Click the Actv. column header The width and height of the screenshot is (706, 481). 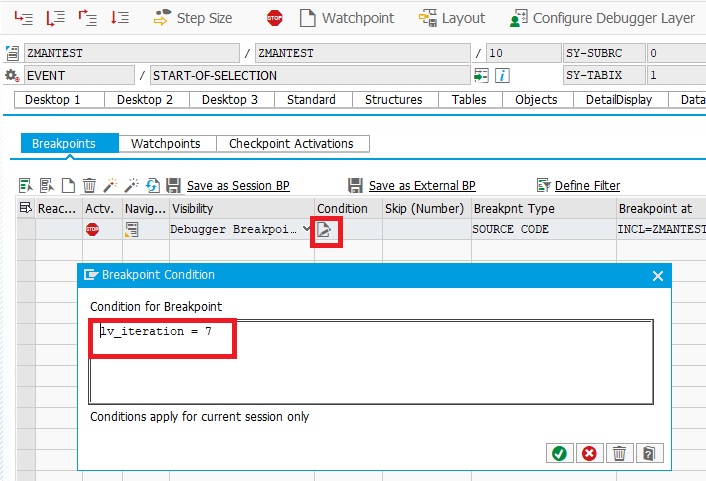click(102, 208)
